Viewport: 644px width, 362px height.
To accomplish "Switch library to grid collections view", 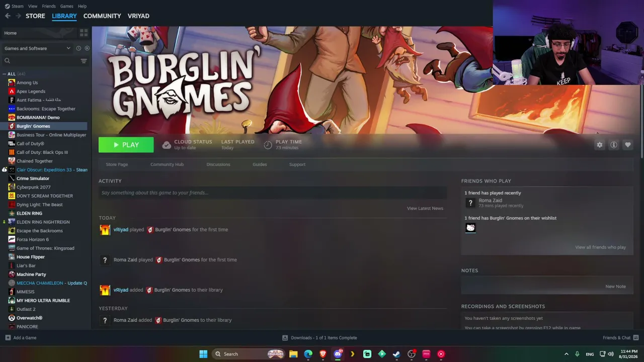I will 84,33.
